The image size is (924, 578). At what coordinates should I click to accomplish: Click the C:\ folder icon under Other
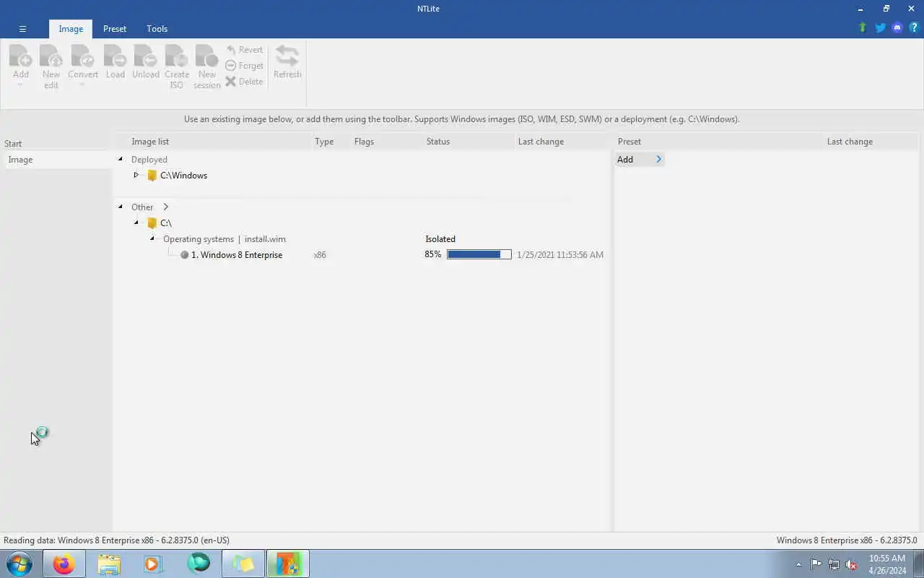click(152, 223)
